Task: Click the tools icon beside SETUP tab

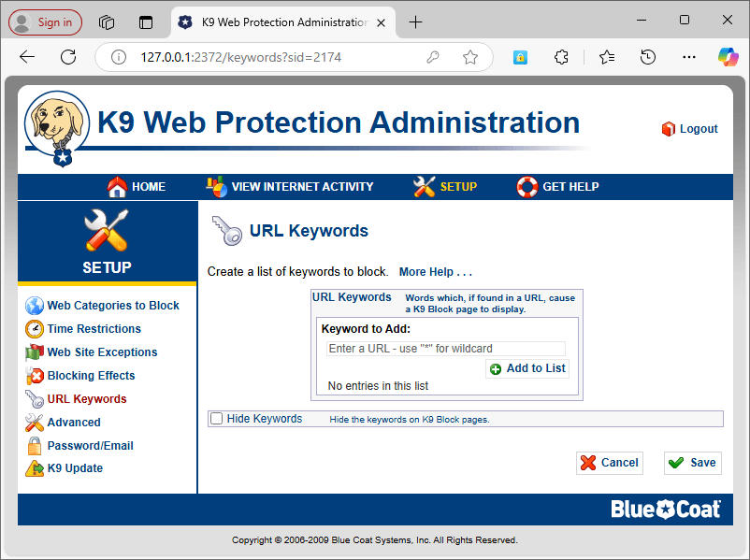Action: (x=425, y=186)
